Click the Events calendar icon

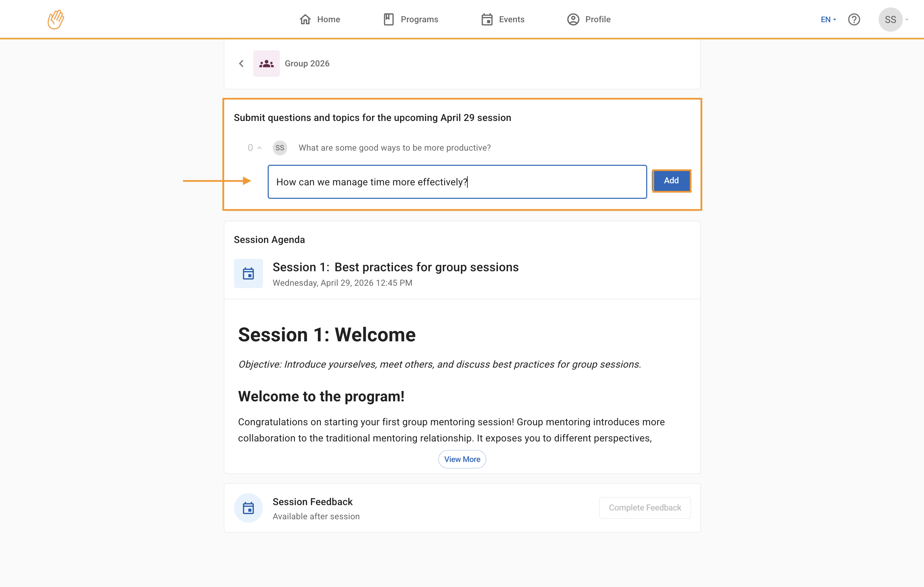pos(487,19)
